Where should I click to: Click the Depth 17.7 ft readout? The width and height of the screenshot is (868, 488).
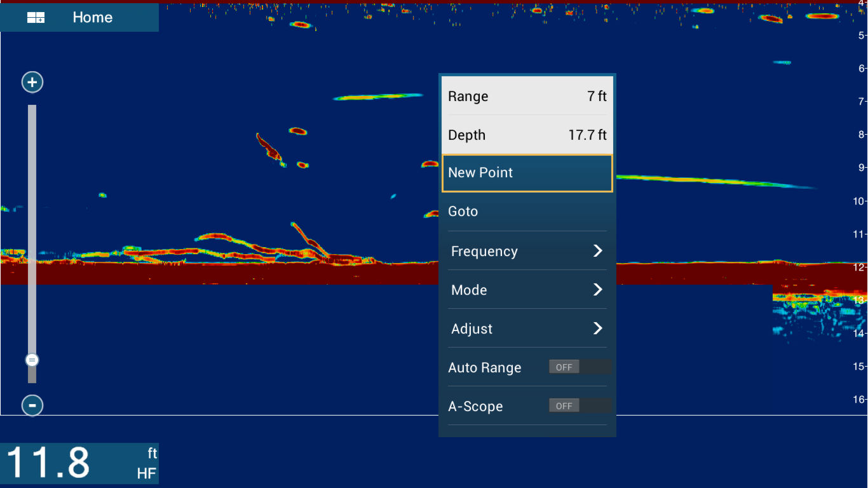pos(527,135)
